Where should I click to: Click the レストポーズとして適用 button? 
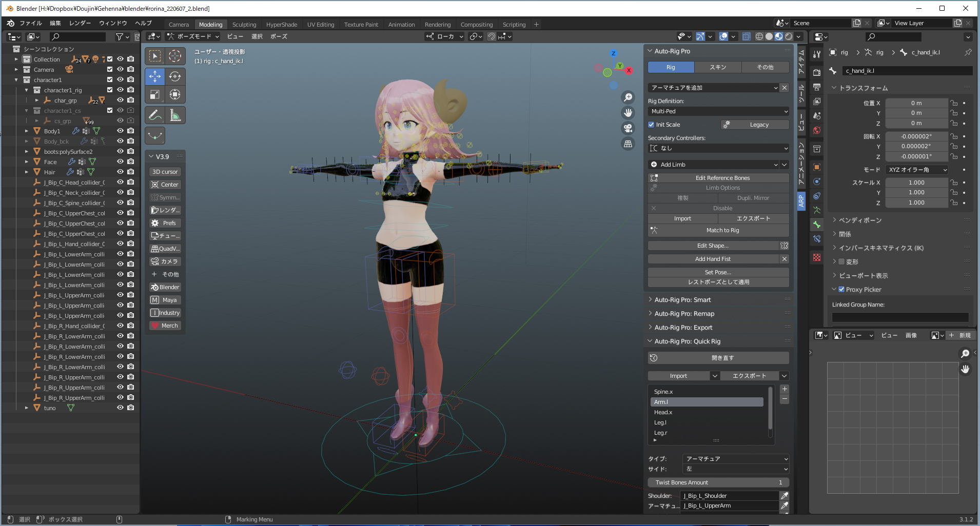point(718,282)
